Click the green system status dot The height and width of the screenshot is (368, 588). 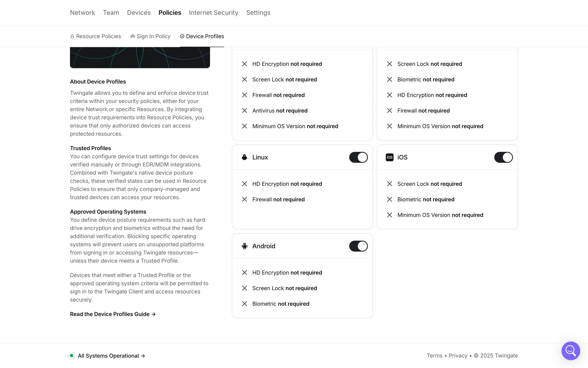point(71,356)
